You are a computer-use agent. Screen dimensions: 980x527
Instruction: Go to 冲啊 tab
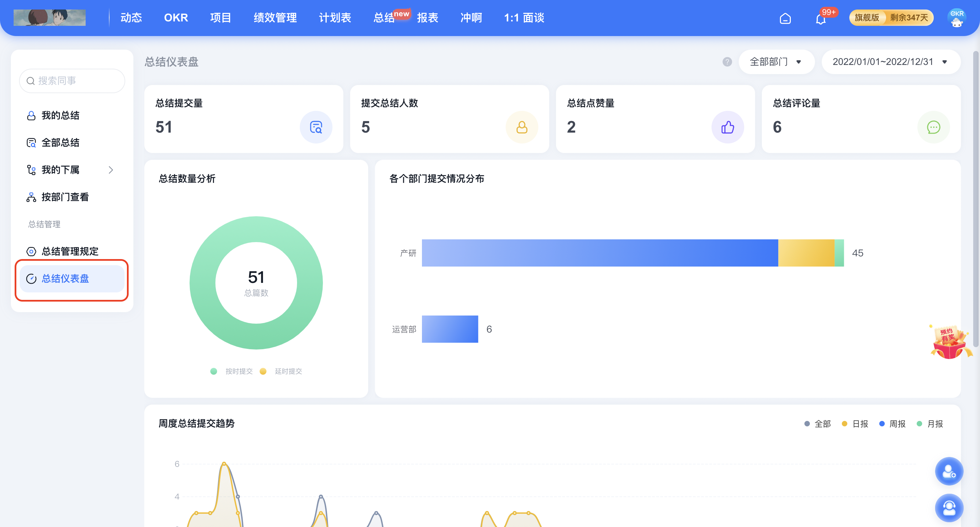[471, 17]
